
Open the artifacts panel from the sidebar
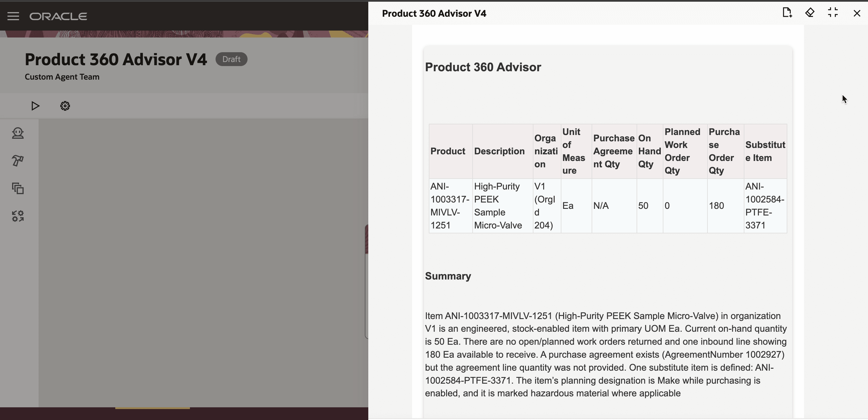pos(18,189)
